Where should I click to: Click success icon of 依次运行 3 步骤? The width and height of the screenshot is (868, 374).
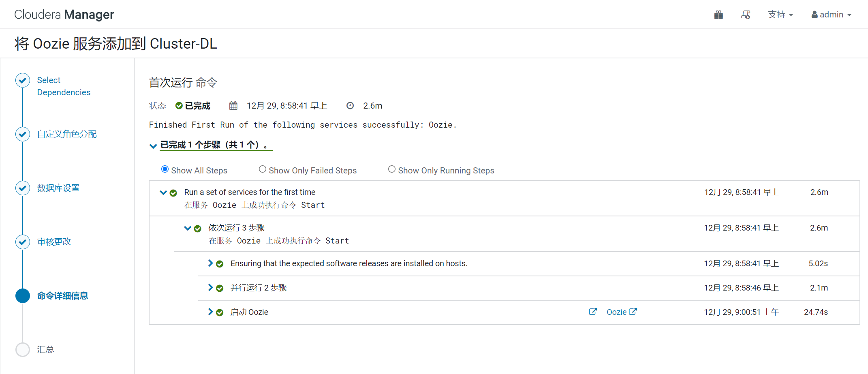coord(198,229)
